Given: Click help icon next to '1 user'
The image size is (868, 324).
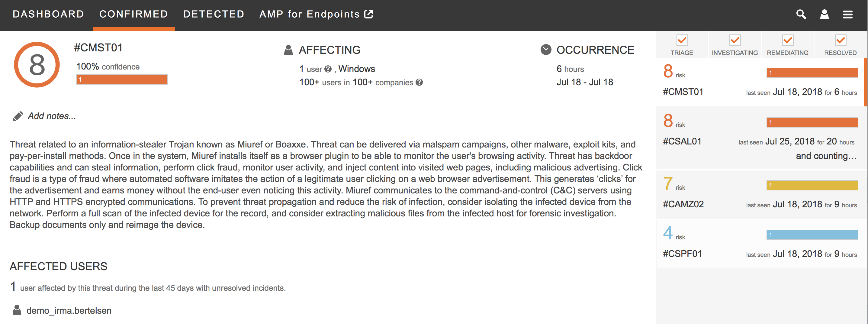Looking at the screenshot, I should point(327,69).
